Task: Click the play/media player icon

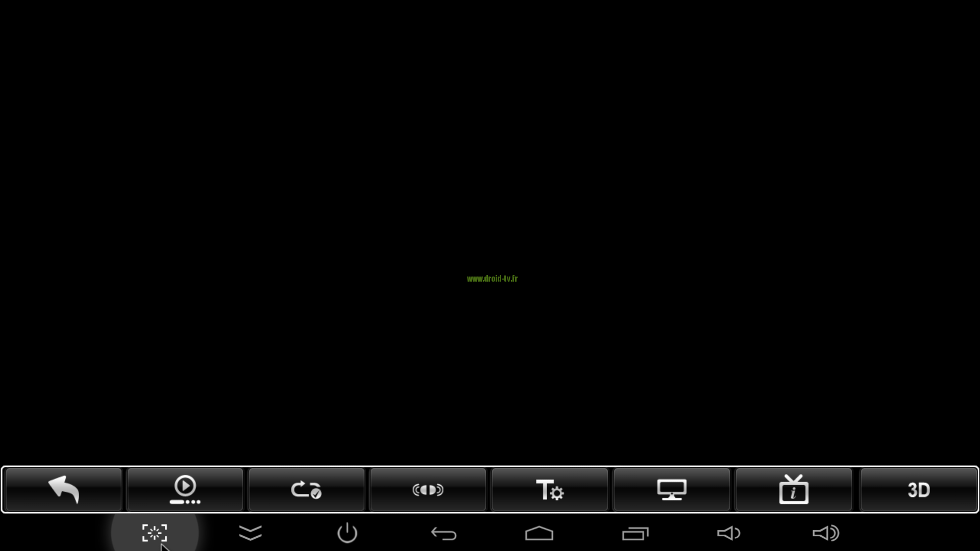Action: (184, 489)
